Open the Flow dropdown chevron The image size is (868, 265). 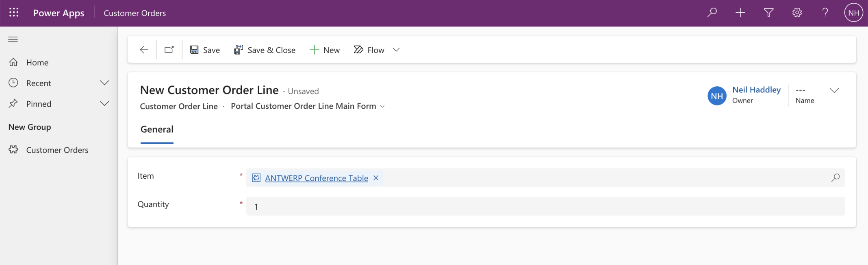396,50
